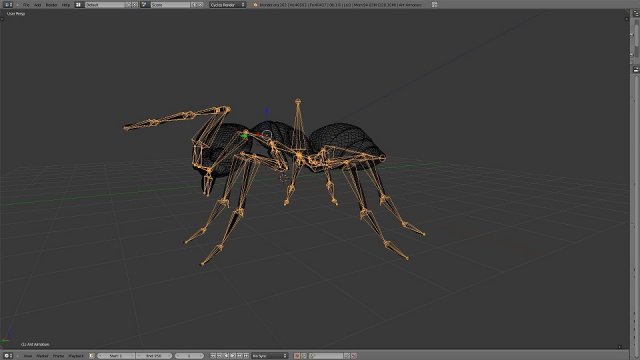Click the properties editor type icon
The image size is (640, 360).
(x=636, y=70)
